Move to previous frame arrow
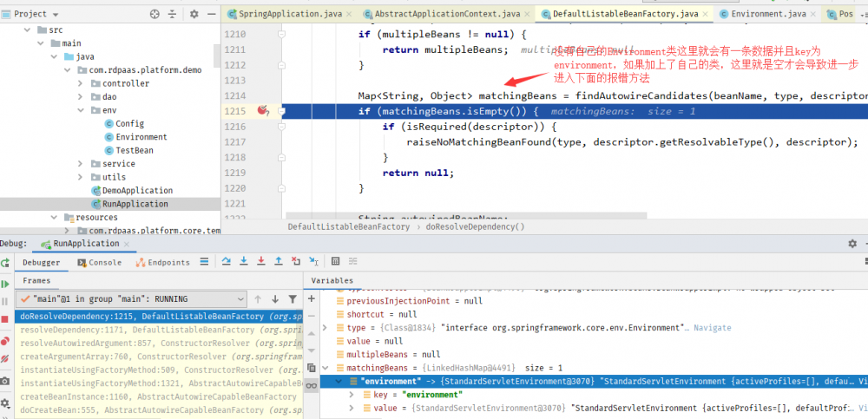 pos(258,299)
